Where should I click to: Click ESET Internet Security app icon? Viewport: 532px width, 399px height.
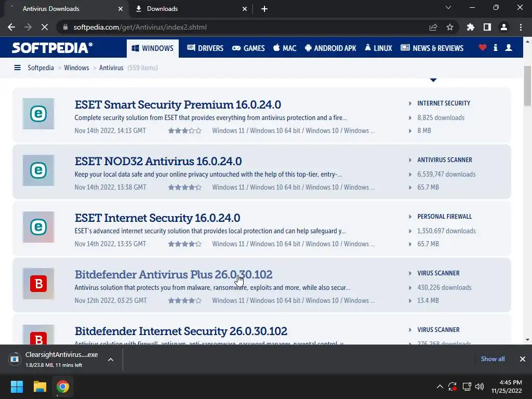coord(38,227)
